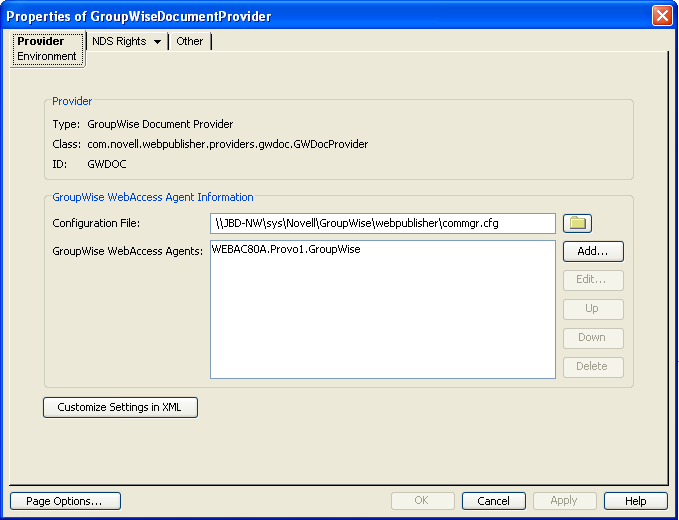Viewport: 679px width, 520px height.
Task: Open Page Options...
Action: click(x=65, y=501)
